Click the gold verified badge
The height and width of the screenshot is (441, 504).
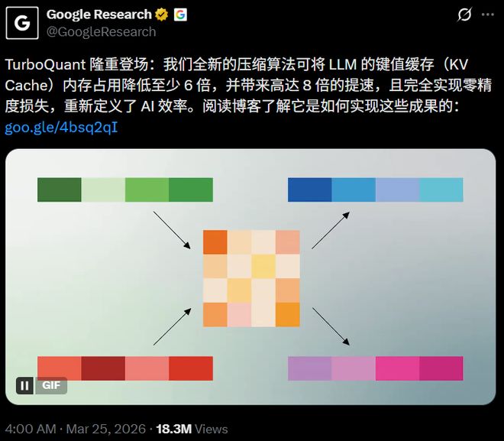tap(160, 15)
